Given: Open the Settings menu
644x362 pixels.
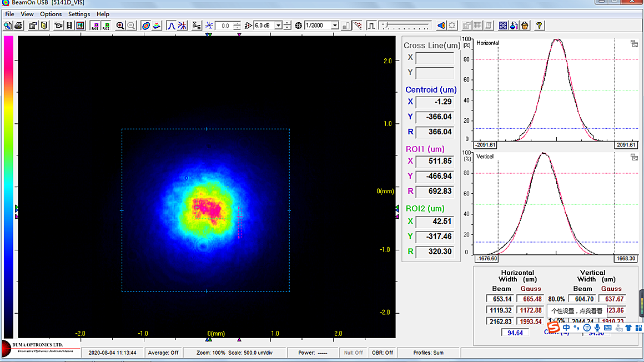Looking at the screenshot, I should pyautogui.click(x=79, y=14).
